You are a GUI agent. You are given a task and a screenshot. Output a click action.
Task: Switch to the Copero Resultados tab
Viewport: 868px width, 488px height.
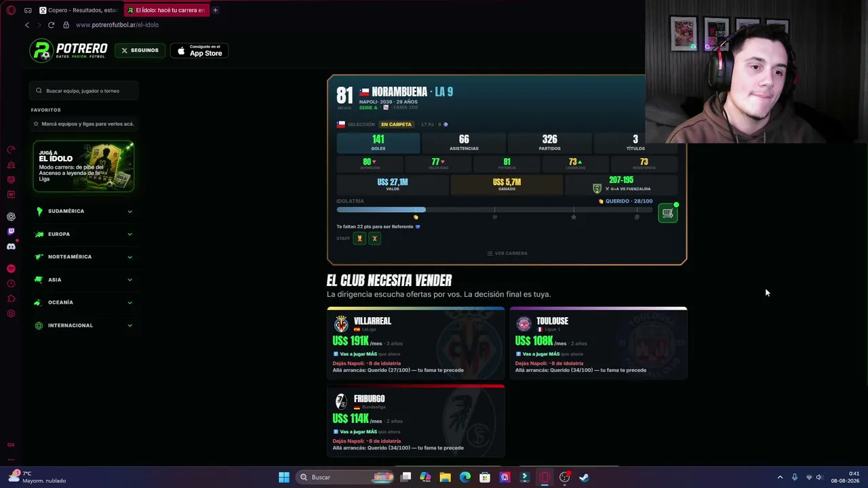[x=79, y=10]
